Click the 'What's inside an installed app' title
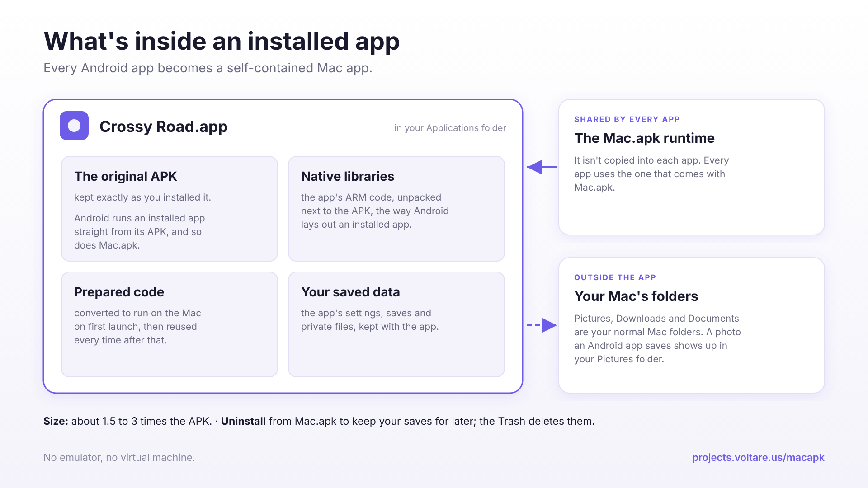 tap(222, 41)
